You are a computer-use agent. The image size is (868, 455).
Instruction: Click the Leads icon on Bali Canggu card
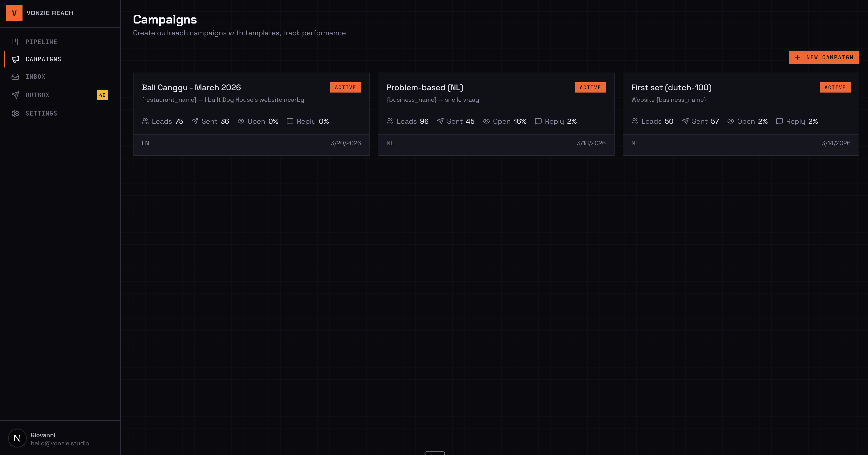(146, 121)
